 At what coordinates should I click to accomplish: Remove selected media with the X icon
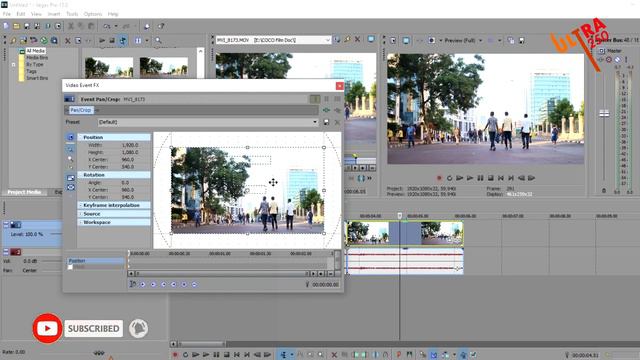(67, 40)
